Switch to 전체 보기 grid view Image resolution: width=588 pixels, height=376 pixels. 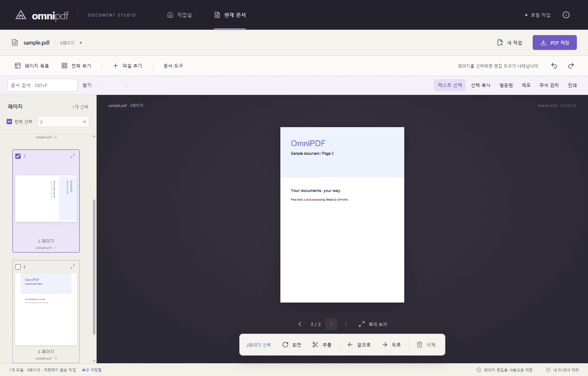pyautogui.click(x=76, y=66)
